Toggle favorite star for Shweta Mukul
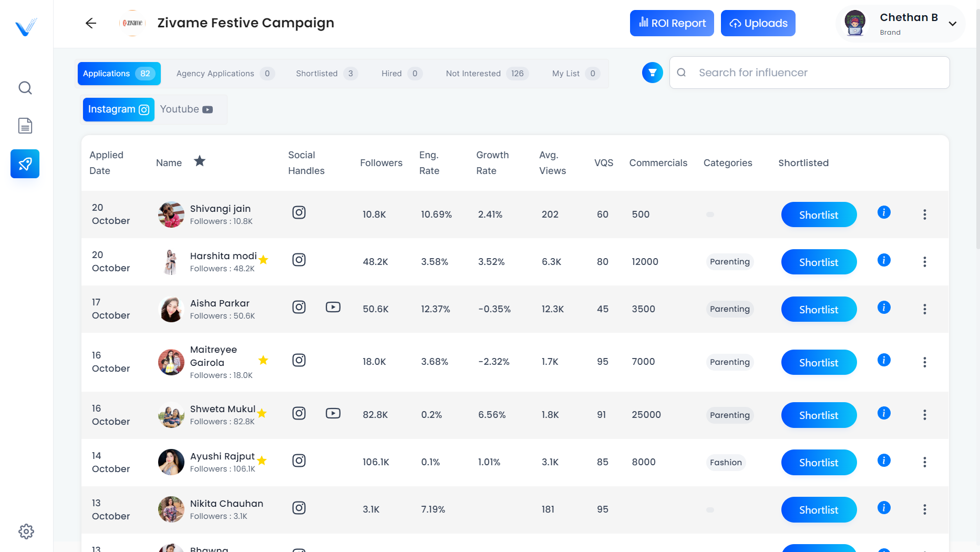 tap(262, 413)
